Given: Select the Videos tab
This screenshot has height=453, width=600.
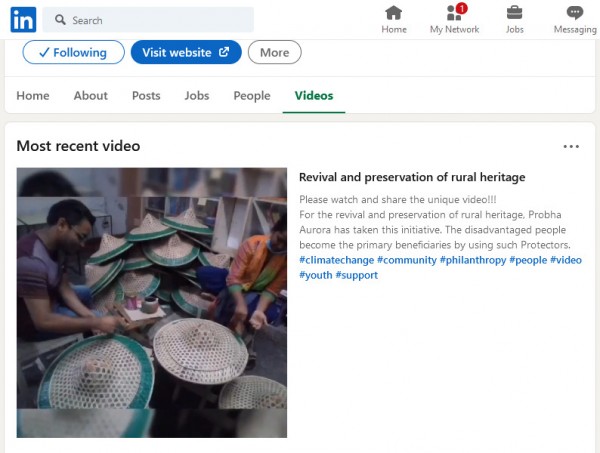Looking at the screenshot, I should [x=314, y=96].
